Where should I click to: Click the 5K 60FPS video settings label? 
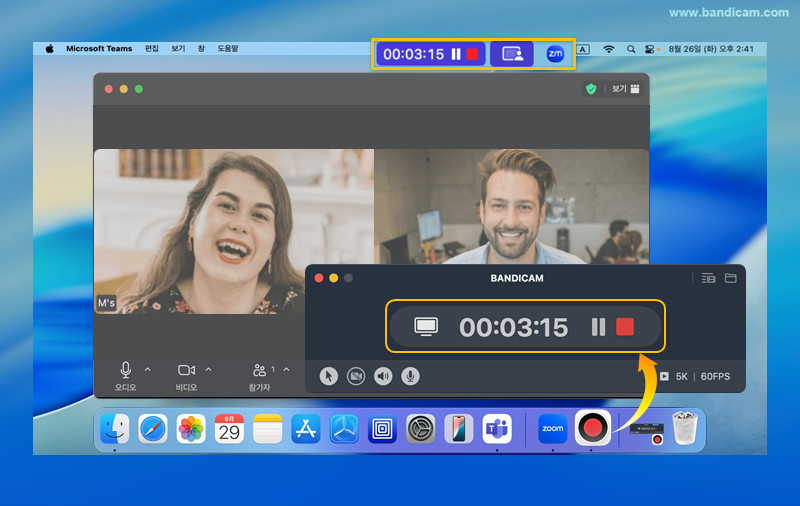[x=704, y=377]
